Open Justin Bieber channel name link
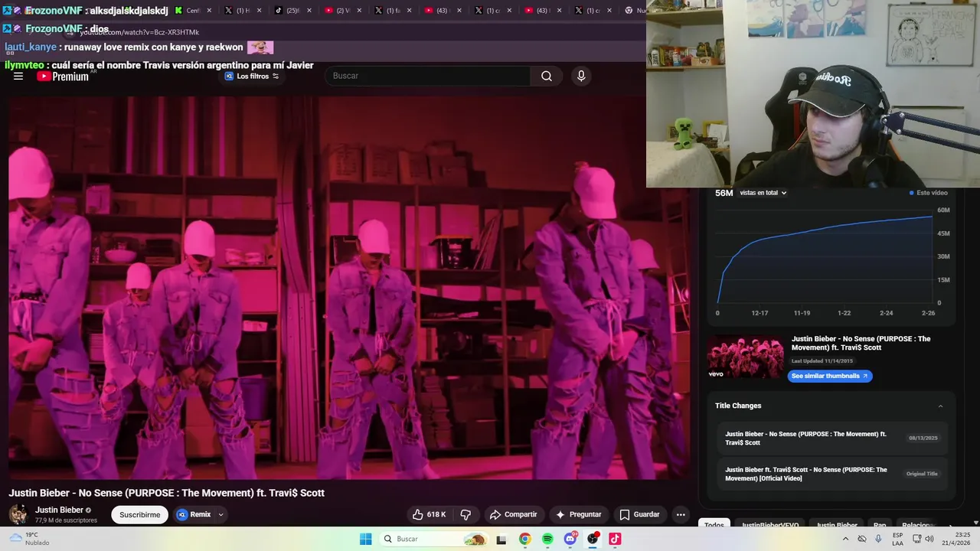This screenshot has width=980, height=551. pyautogui.click(x=59, y=510)
